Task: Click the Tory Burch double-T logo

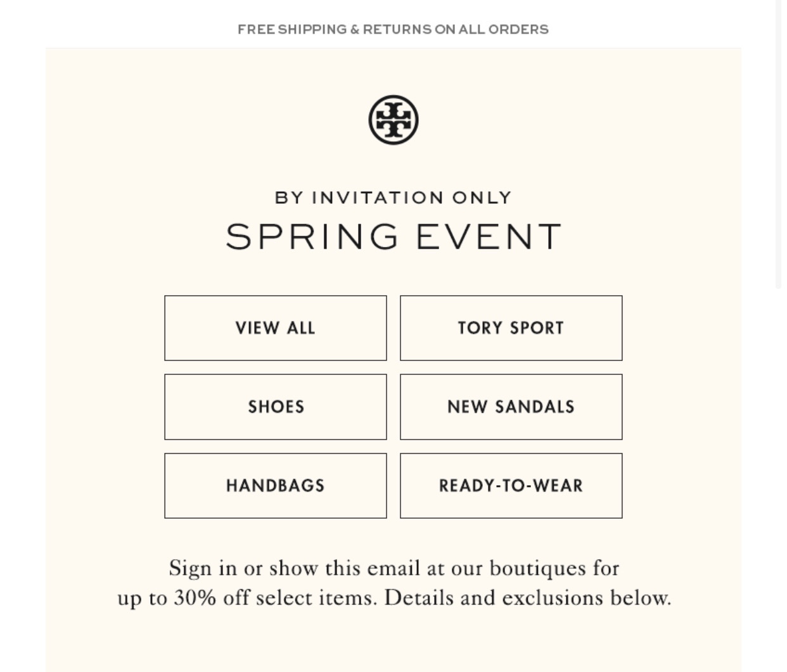Action: point(393,120)
